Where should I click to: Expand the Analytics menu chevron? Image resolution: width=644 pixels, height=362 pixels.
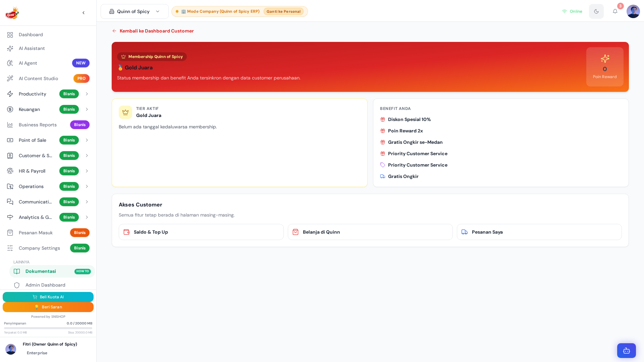coord(87,217)
